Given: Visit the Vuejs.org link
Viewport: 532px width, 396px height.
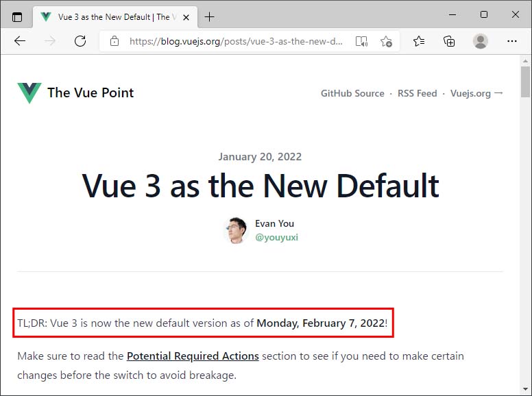Looking at the screenshot, I should pyautogui.click(x=476, y=93).
